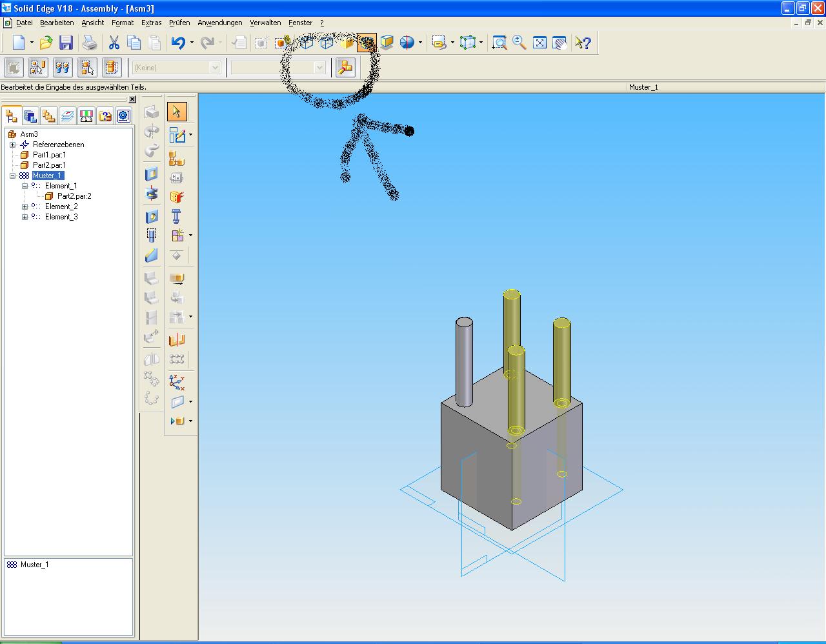Screen dimensions: 826x644
Task: Open the Datei menu
Action: [25, 23]
